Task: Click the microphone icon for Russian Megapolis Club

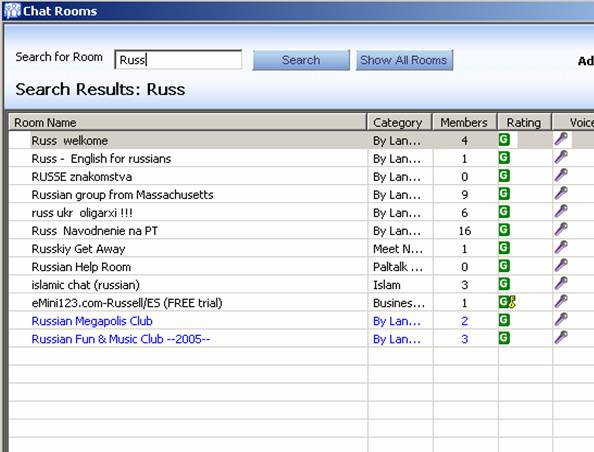Action: 561,319
